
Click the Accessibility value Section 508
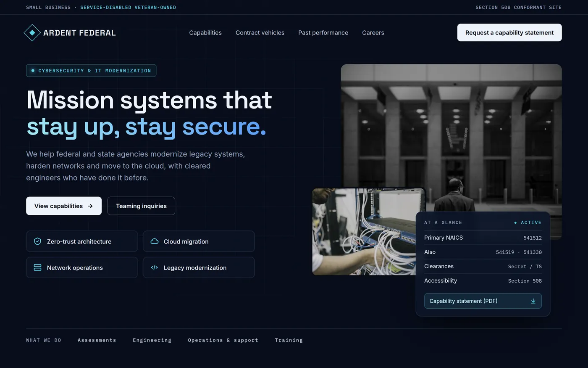pos(525,281)
